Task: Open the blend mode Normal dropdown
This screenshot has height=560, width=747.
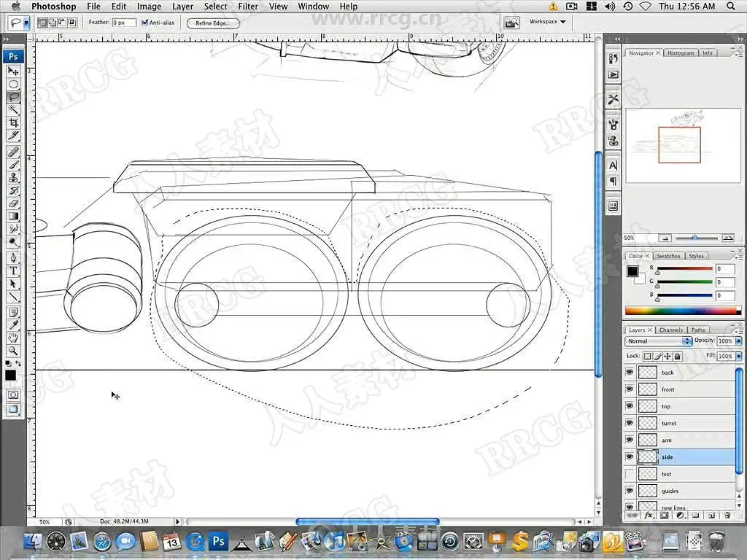Action: [658, 341]
